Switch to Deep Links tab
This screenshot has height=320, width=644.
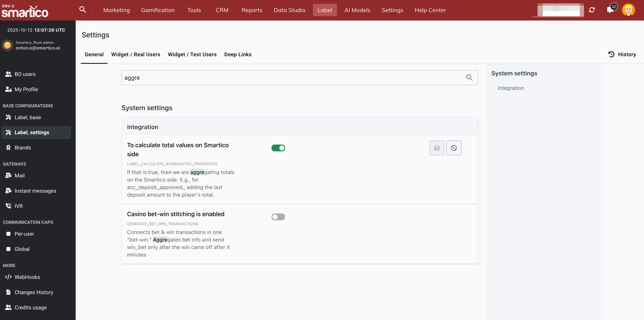(237, 54)
